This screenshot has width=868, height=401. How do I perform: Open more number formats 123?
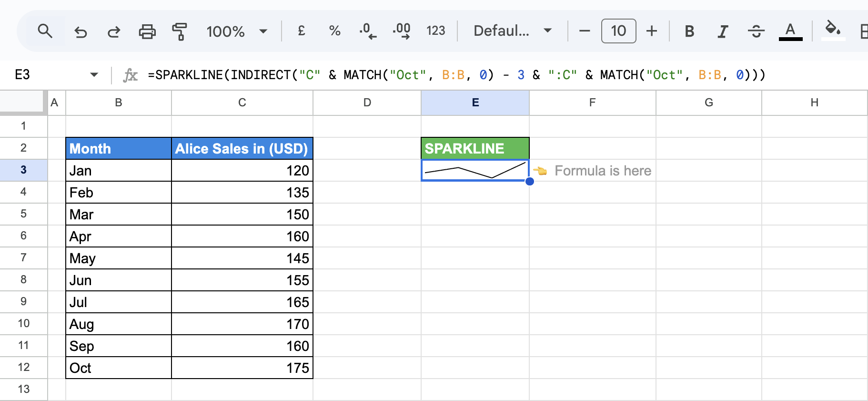click(435, 31)
